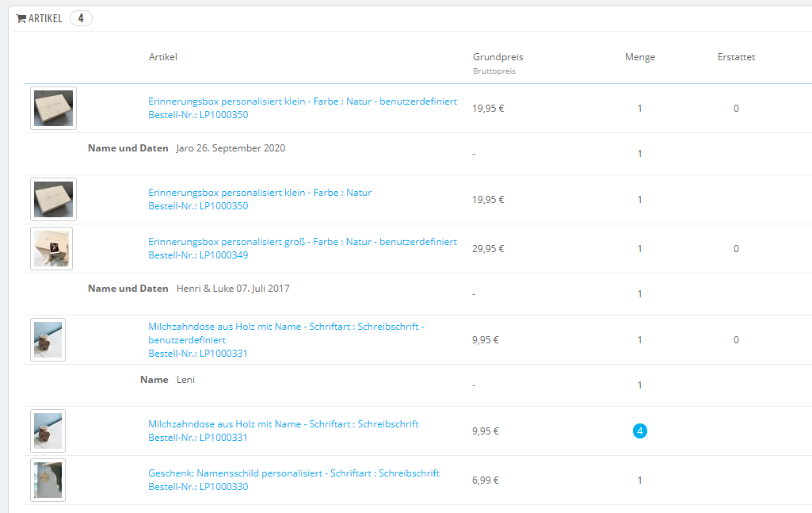The height and width of the screenshot is (513, 812).
Task: Open Erinnerungsbox personalisiert groß product link
Action: pos(302,242)
